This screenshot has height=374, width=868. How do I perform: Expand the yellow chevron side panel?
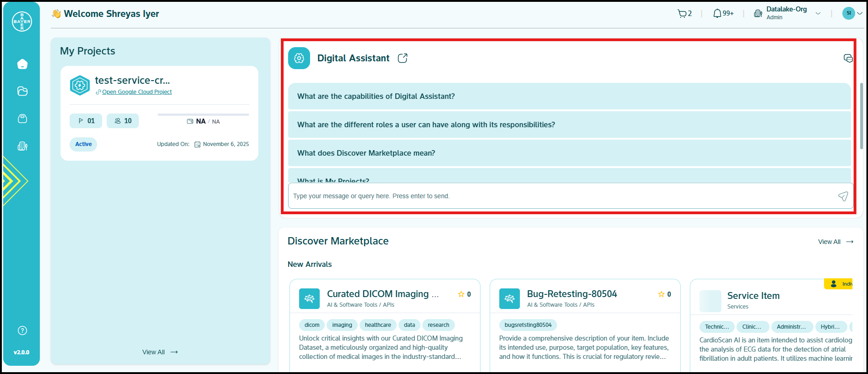pos(14,181)
